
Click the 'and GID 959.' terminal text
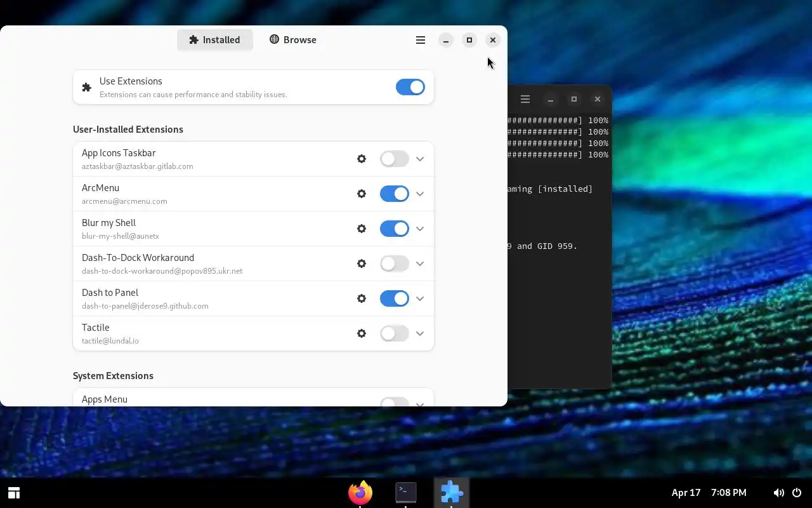click(547, 246)
